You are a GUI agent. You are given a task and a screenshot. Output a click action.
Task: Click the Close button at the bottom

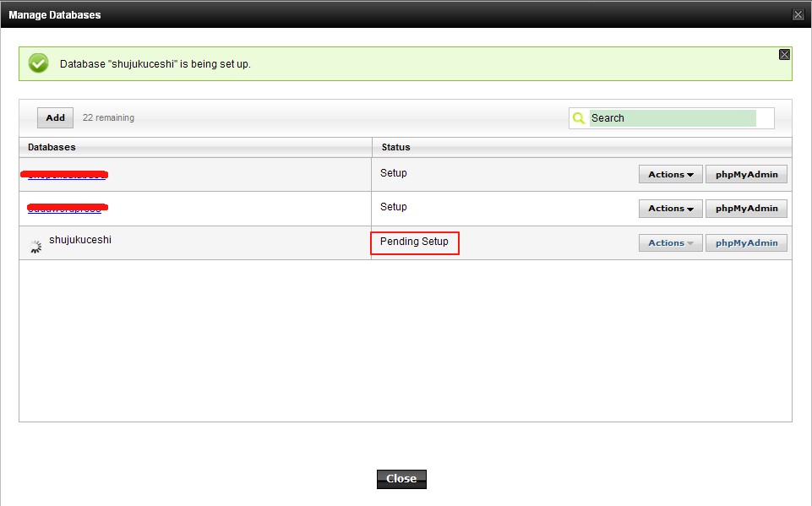pyautogui.click(x=401, y=479)
